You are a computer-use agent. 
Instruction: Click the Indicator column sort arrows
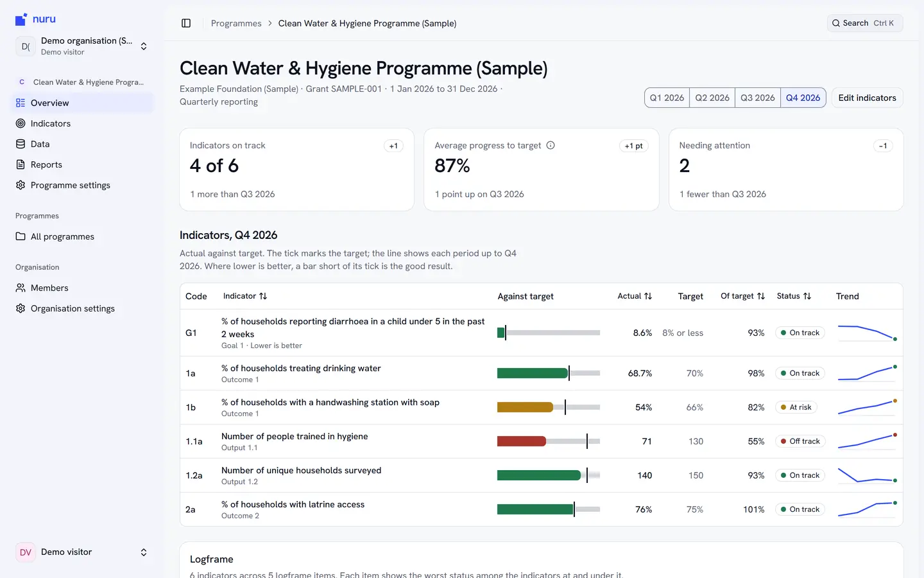coord(263,296)
